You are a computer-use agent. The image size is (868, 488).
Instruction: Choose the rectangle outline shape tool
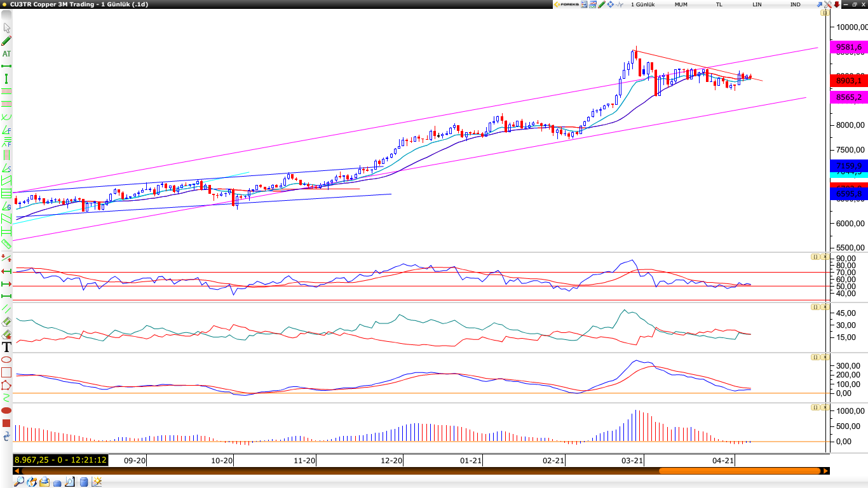pos(7,372)
